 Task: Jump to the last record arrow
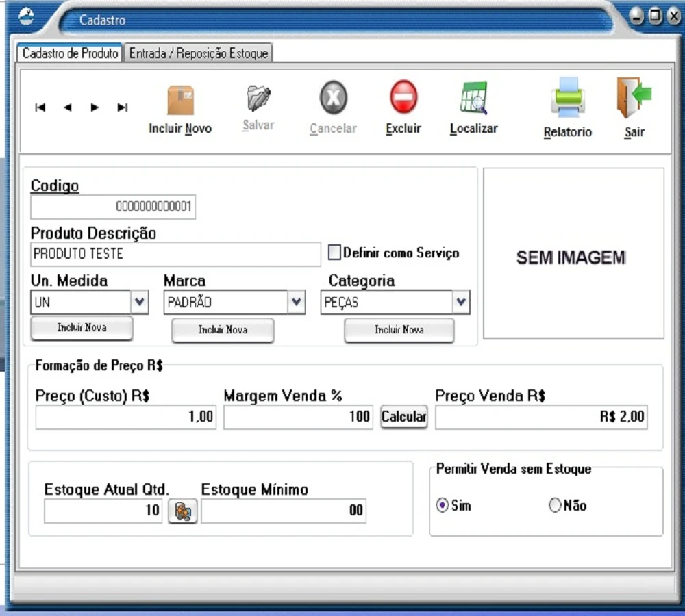tap(123, 107)
